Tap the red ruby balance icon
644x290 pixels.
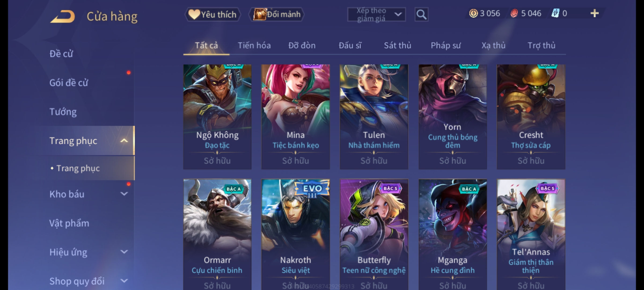pyautogui.click(x=514, y=13)
